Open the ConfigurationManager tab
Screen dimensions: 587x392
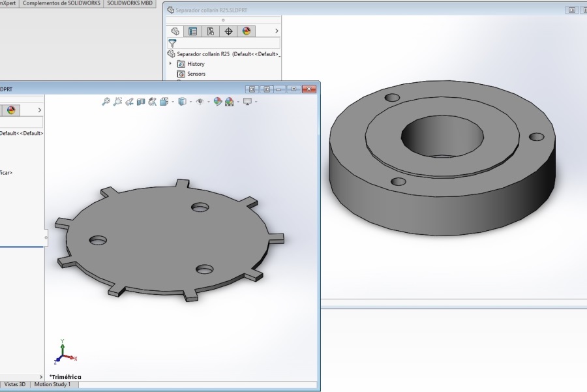pos(210,31)
